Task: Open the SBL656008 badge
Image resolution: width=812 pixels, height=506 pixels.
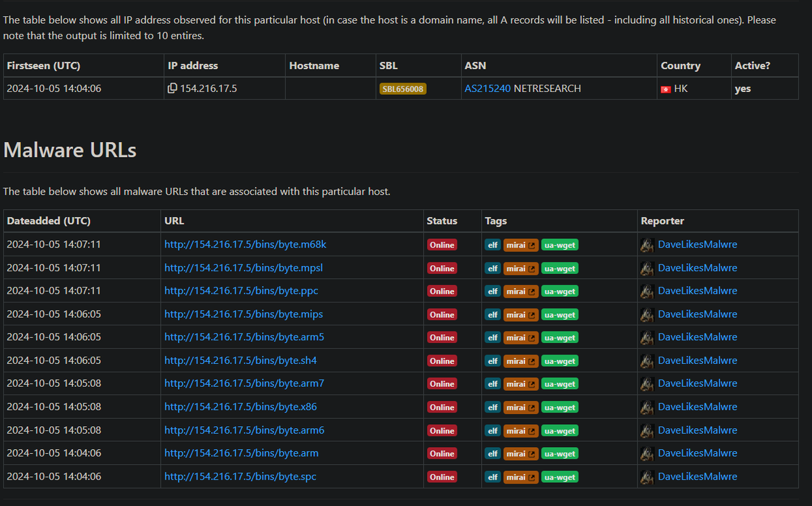Action: coord(403,89)
